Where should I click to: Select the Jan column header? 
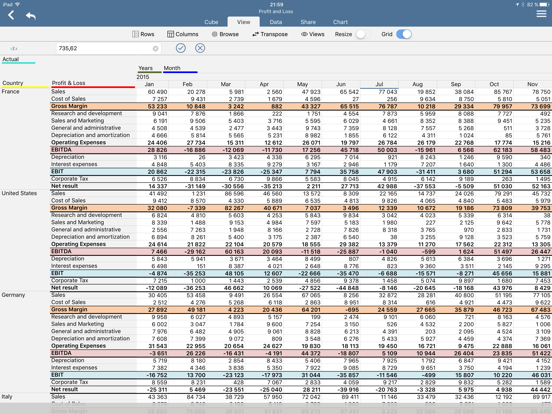149,84
